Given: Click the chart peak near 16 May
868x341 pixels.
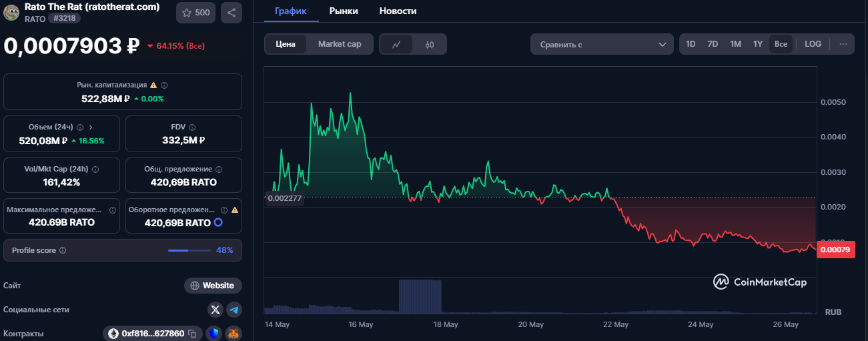Looking at the screenshot, I should 350,94.
